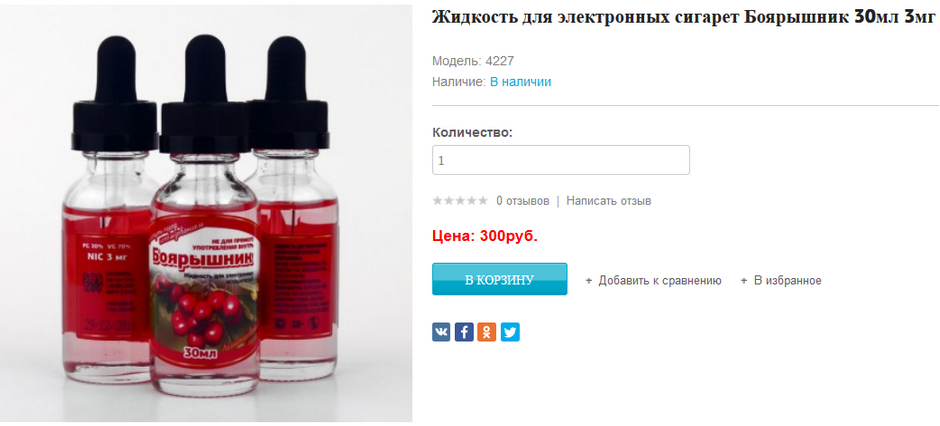940x426 pixels.
Task: Click the Модель: 4227 text
Action: coord(473,61)
